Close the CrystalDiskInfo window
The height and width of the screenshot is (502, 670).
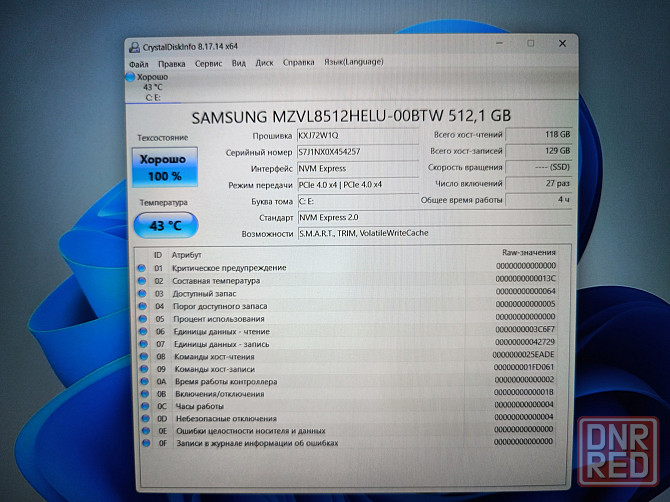pos(562,44)
